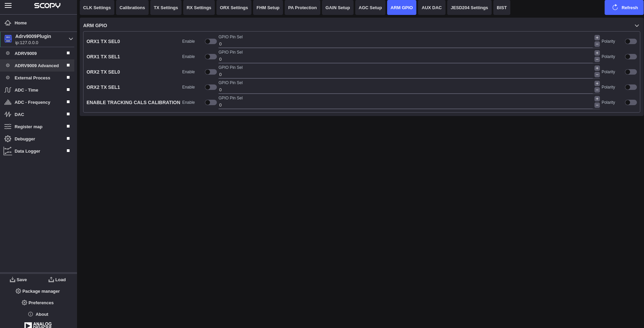
Task: Toggle ADC - Time run square
Action: [68, 90]
